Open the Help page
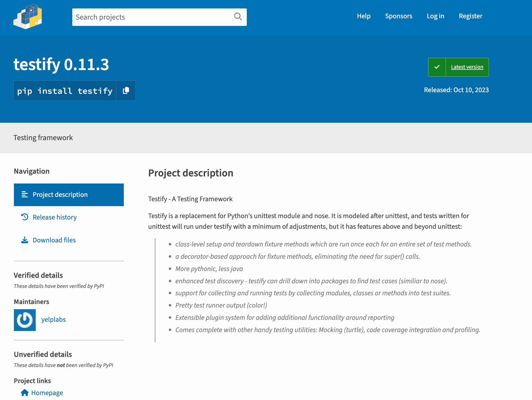The image size is (532, 400). tap(363, 16)
